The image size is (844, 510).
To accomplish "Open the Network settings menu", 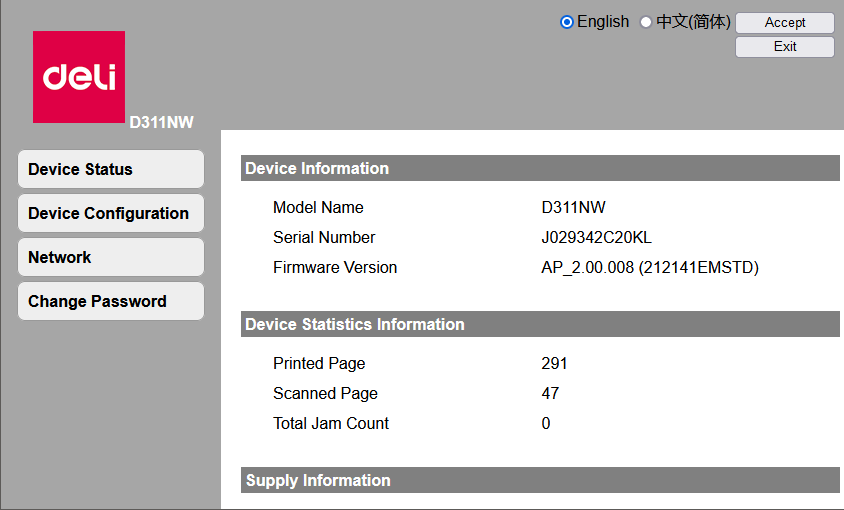I will click(110, 257).
